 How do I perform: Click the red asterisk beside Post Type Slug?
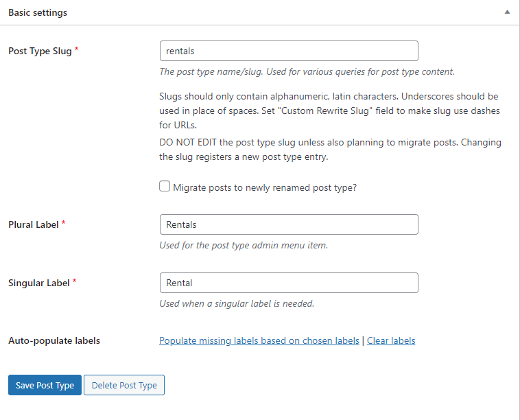[x=76, y=49]
